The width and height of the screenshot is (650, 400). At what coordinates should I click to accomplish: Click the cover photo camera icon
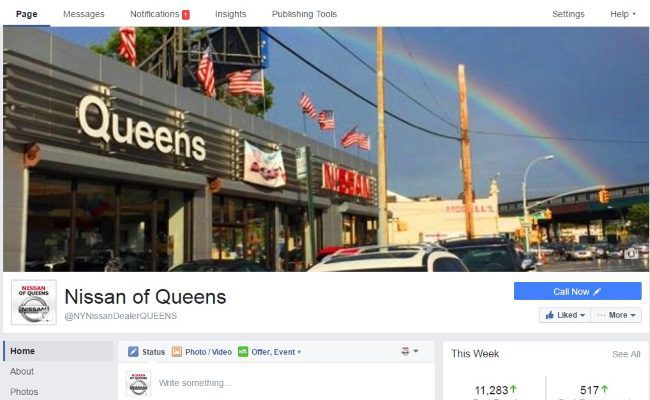tap(631, 253)
